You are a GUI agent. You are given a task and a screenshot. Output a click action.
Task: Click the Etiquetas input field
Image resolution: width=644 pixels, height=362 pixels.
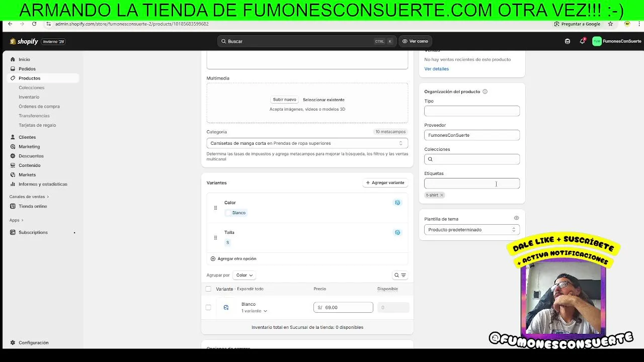[472, 184]
